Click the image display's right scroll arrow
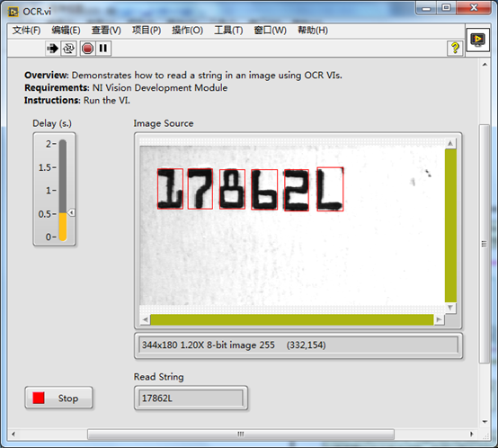 point(439,319)
